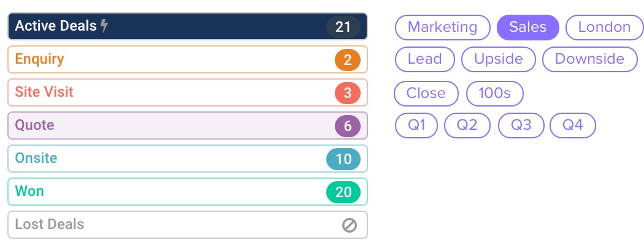
Task: Click the green Won count badge
Action: point(343,192)
